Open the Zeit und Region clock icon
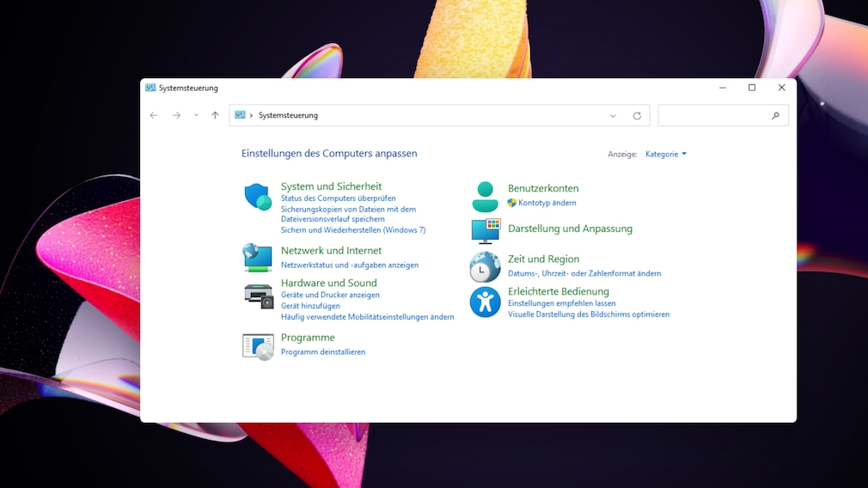 point(485,266)
